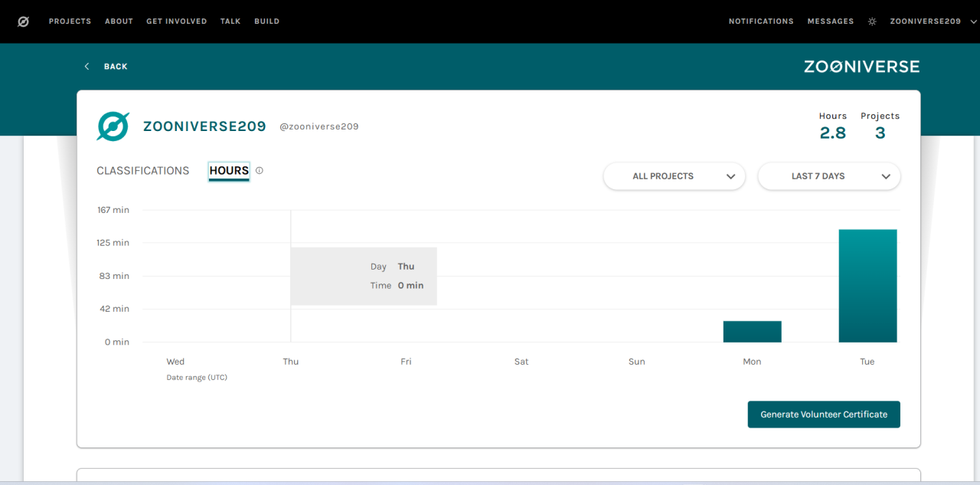Click the Generate Volunteer Certificate button
This screenshot has height=485, width=980.
click(x=824, y=415)
